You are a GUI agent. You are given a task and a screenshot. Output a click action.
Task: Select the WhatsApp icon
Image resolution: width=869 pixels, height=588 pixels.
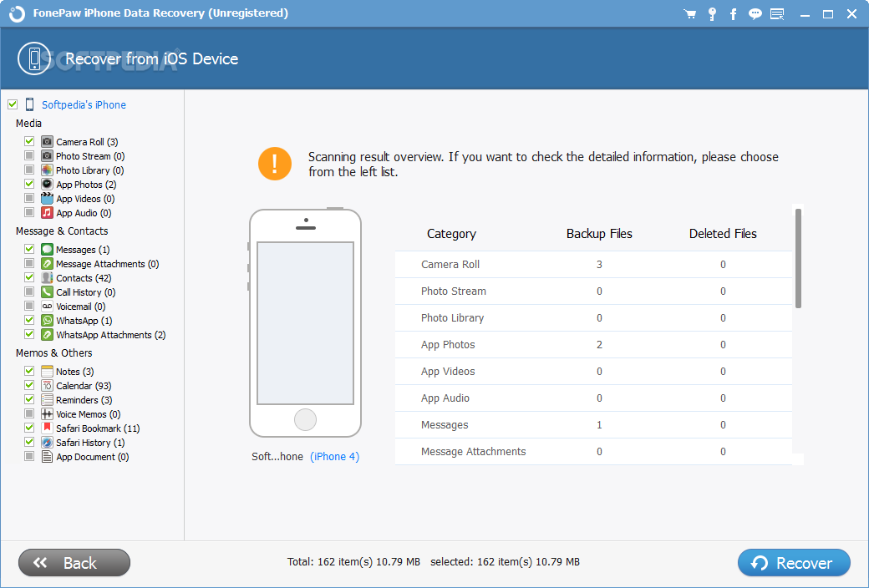[x=47, y=321]
